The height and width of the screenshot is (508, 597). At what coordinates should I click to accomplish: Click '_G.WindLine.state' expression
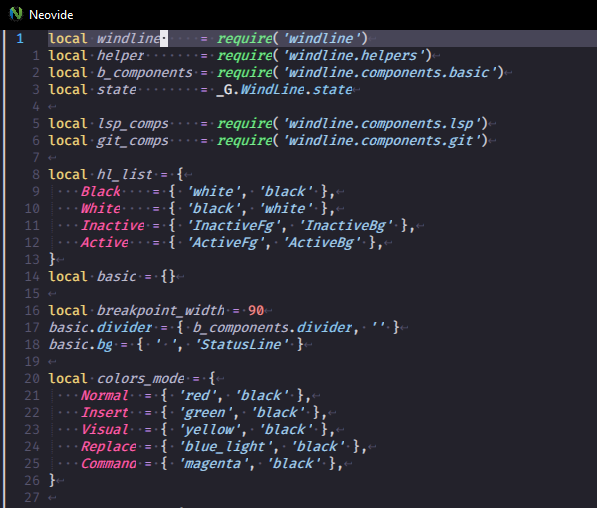click(284, 89)
